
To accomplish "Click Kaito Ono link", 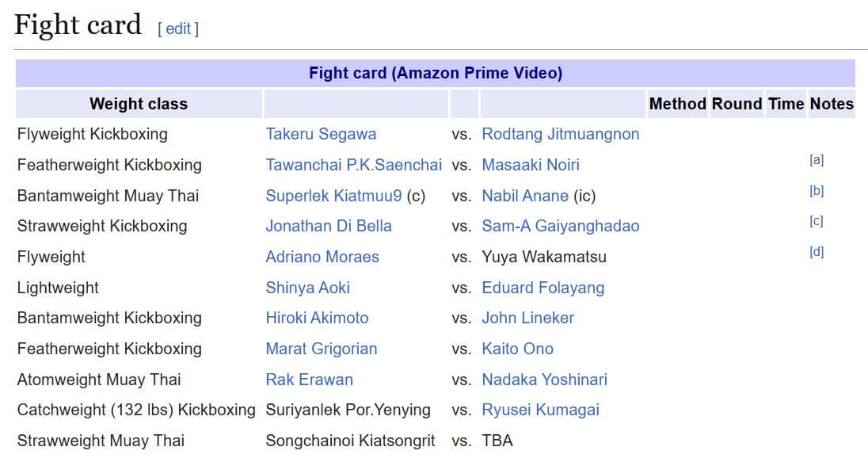I will (517, 349).
